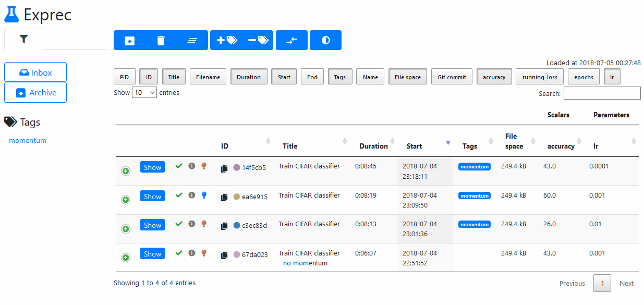Click the tan color dot of ea6e915
Image resolution: width=644 pixels, height=305 pixels.
click(x=237, y=197)
